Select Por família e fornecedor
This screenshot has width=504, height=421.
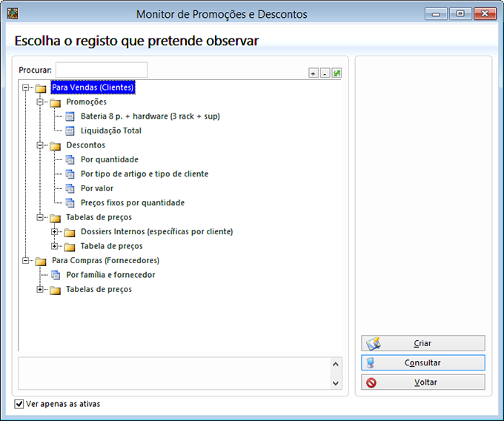pyautogui.click(x=110, y=275)
